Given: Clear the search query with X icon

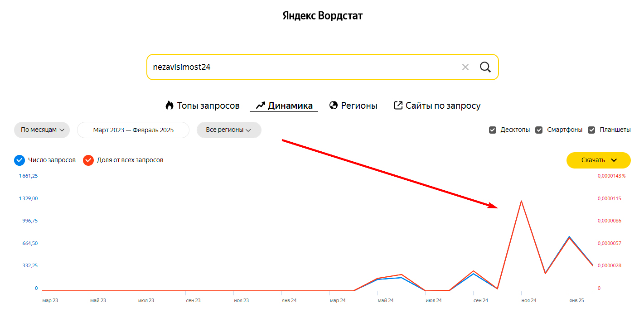Looking at the screenshot, I should click(x=465, y=67).
